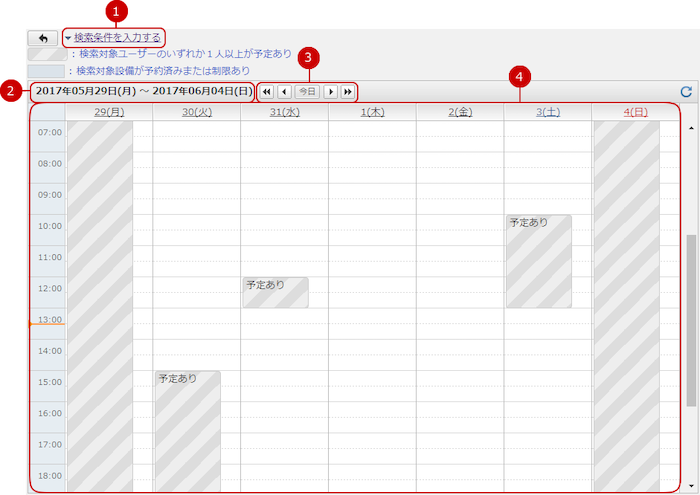Viewport: 700px width, 495px height.
Task: Expand 検索条件を入力する search conditions
Action: point(116,38)
